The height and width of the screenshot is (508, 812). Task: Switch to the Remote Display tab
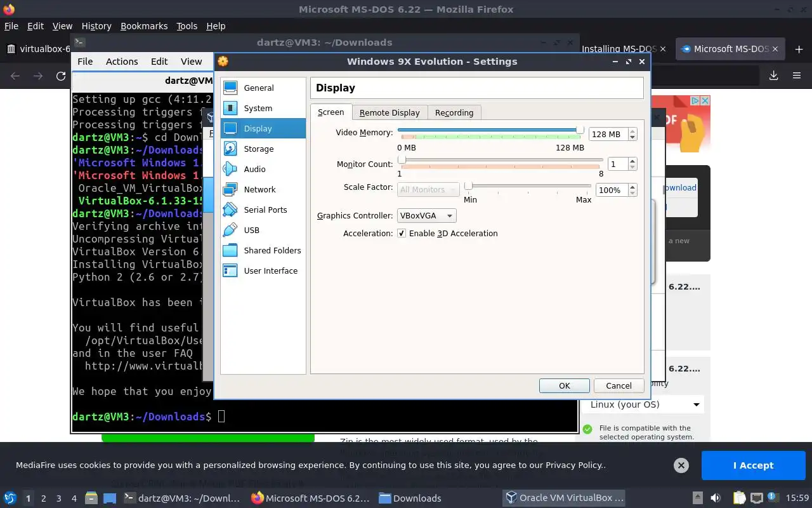click(x=390, y=112)
